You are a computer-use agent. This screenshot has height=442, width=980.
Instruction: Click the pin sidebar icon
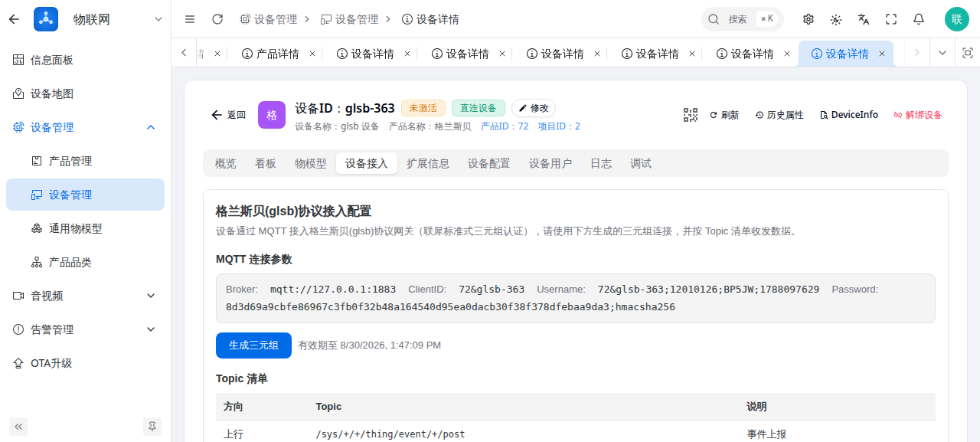tap(152, 427)
